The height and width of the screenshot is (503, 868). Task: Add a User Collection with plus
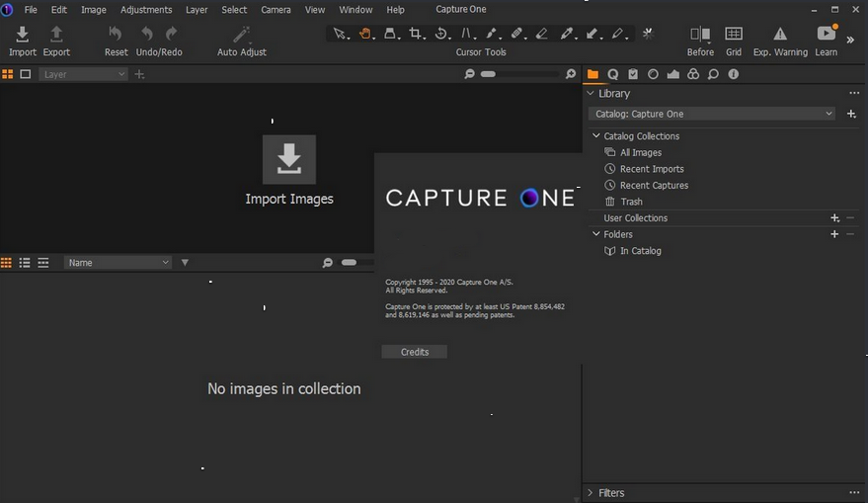tap(834, 217)
